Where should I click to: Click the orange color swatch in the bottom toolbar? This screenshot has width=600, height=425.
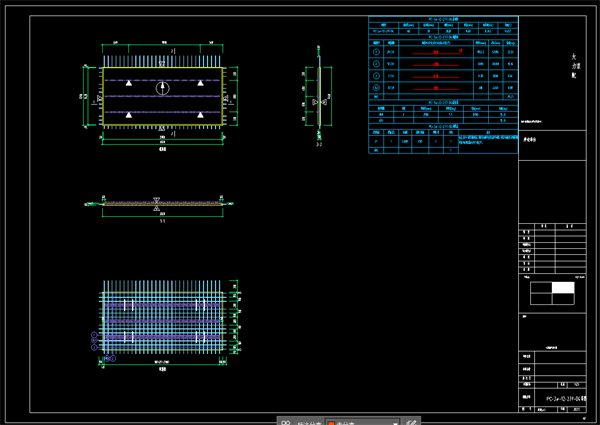tap(331, 423)
